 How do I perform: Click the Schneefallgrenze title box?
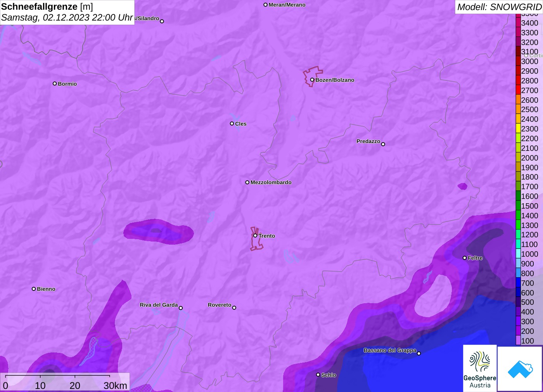coord(67,12)
